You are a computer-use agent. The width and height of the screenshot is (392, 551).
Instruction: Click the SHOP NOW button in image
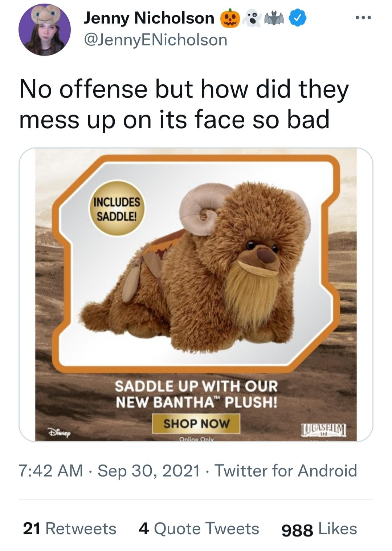(x=196, y=424)
